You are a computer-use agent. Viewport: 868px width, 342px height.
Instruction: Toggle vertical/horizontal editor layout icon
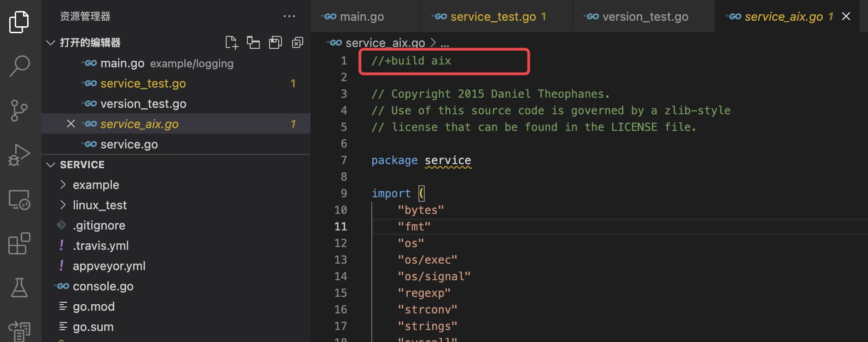pyautogui.click(x=253, y=42)
